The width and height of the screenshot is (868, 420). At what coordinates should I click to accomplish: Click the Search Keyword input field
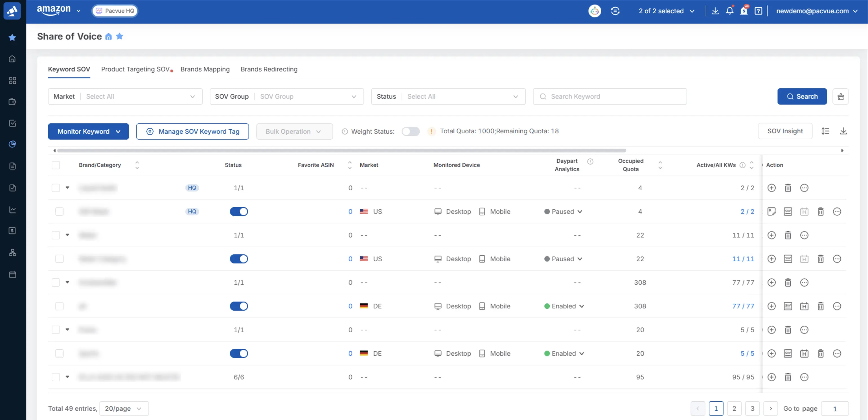610,97
